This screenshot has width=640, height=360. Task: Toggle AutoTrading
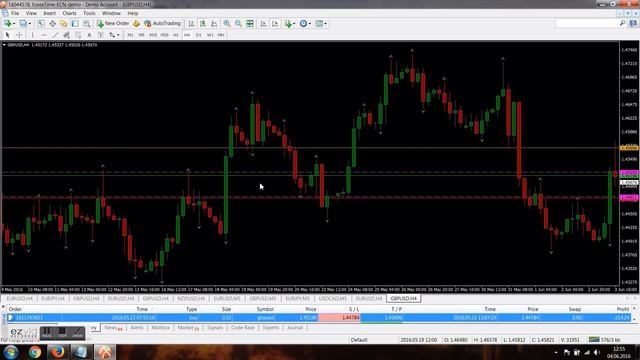[x=162, y=24]
